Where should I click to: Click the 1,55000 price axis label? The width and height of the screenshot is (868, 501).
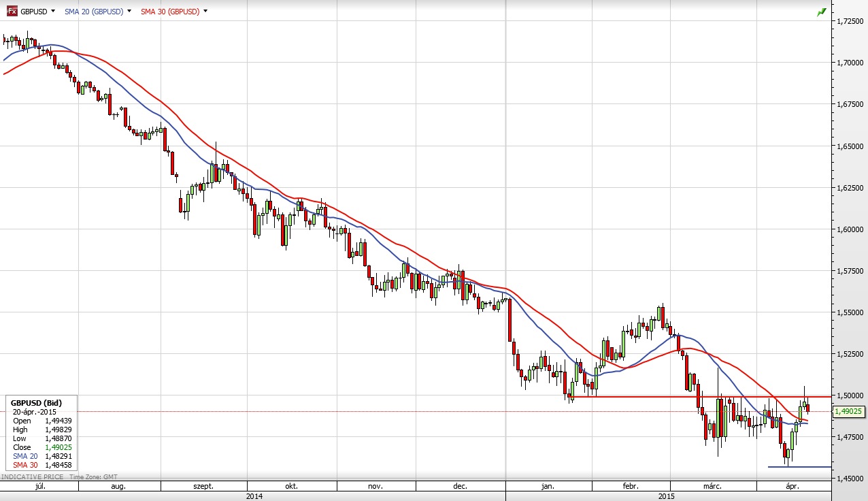click(x=850, y=312)
